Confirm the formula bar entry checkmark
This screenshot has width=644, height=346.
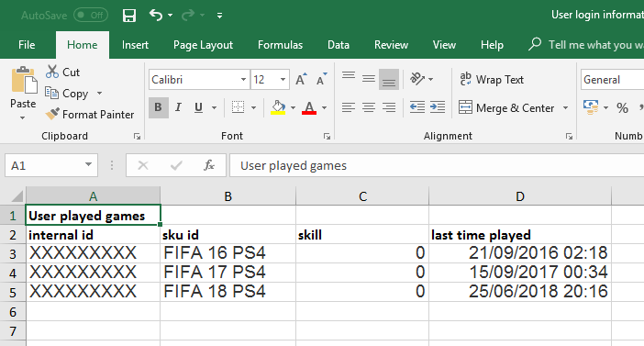coord(176,165)
